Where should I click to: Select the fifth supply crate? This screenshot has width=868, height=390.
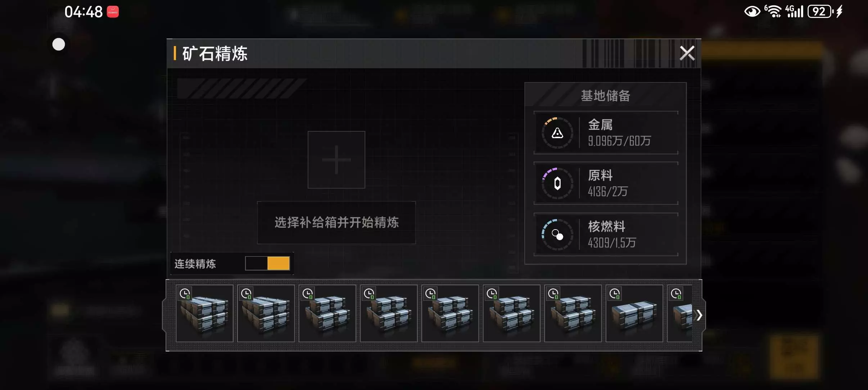click(x=450, y=313)
